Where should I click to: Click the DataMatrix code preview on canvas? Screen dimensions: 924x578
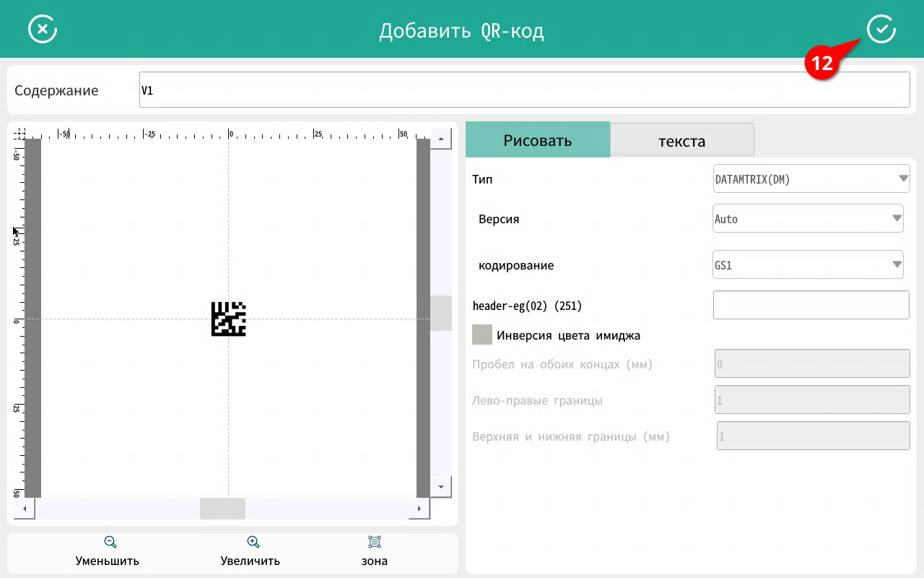(x=228, y=319)
